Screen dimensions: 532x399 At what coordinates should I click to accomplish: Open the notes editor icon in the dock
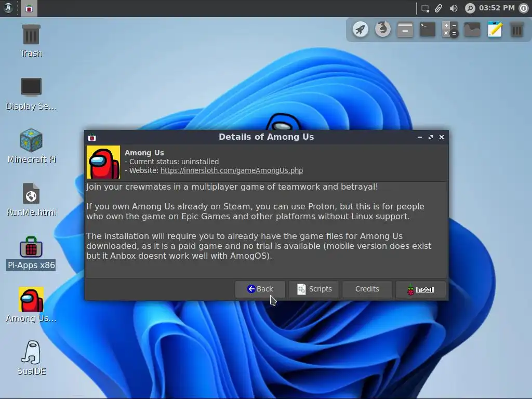coord(495,30)
